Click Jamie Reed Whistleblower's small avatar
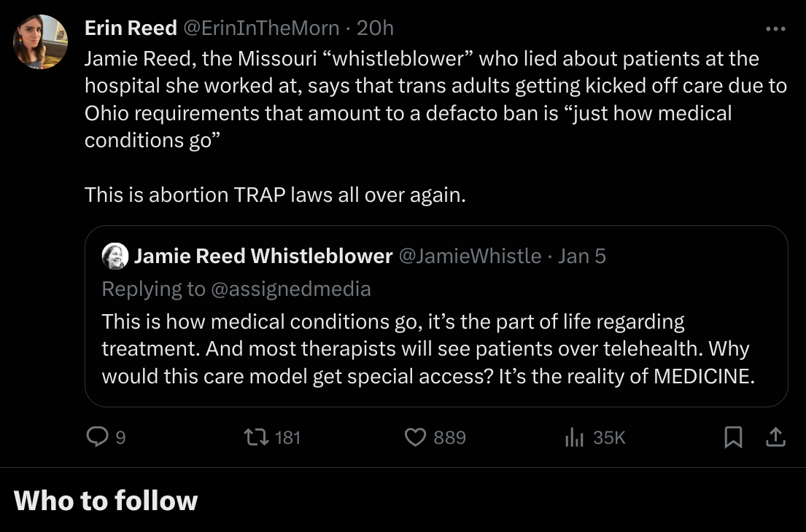806x532 pixels. point(115,256)
